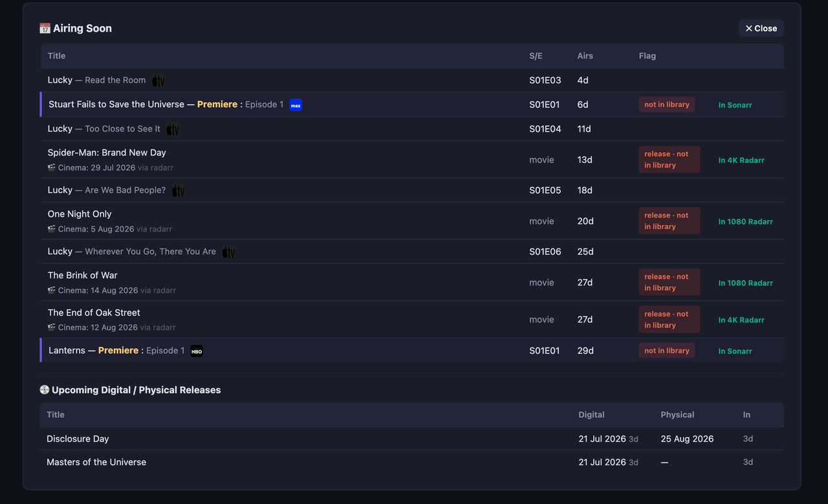Click the In Sonarr link for Stuart Fails
The width and height of the screenshot is (828, 504).
pyautogui.click(x=735, y=105)
